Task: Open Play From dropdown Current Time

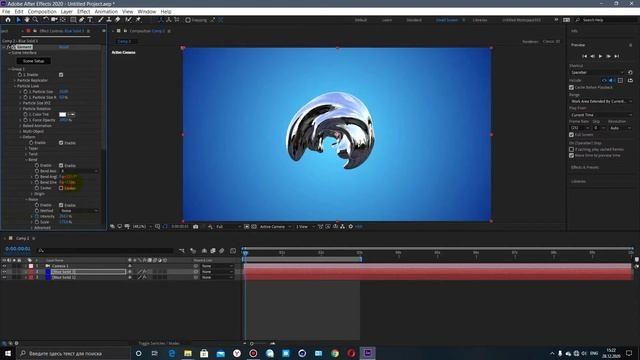Action: [x=601, y=115]
